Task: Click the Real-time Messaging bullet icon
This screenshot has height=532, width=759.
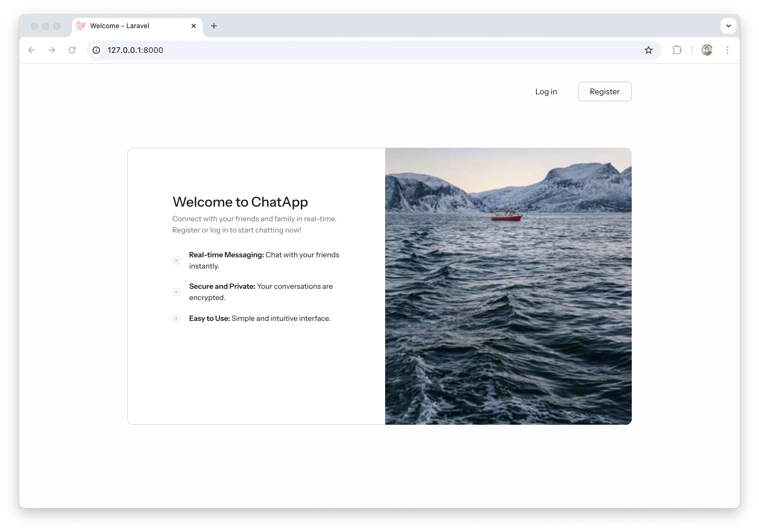Action: [x=176, y=260]
